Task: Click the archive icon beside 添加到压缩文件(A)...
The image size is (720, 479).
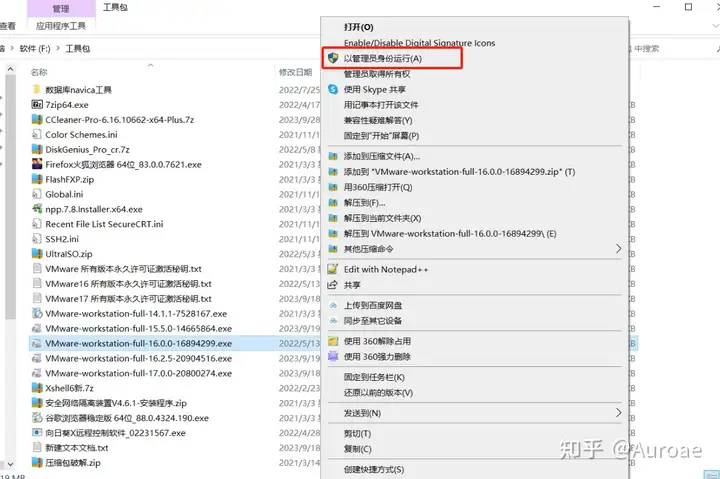Action: 333,156
